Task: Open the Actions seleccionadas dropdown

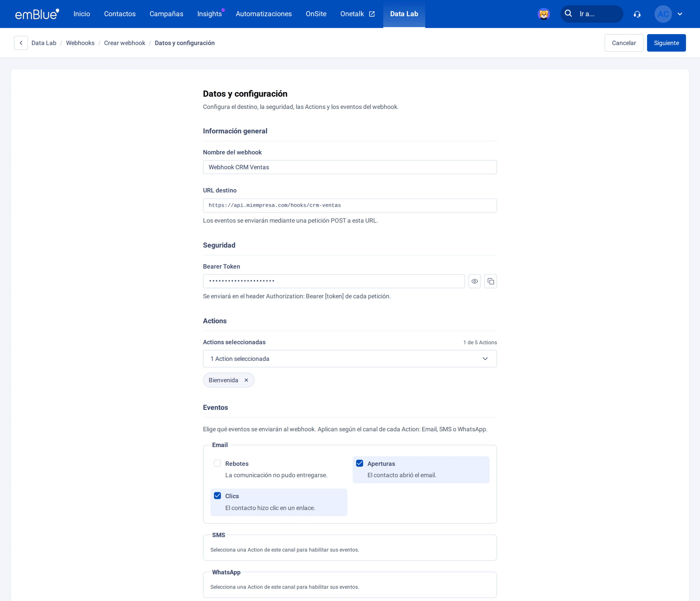Action: pos(350,358)
